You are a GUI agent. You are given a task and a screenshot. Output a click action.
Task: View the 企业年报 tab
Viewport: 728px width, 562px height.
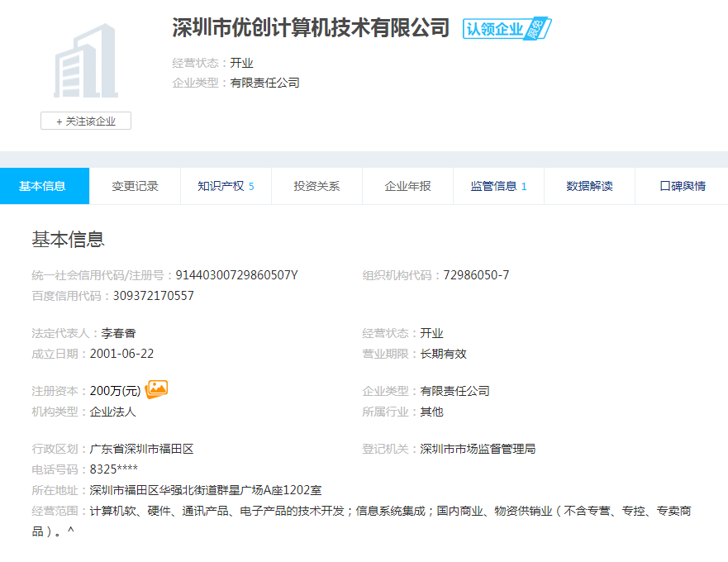click(407, 186)
